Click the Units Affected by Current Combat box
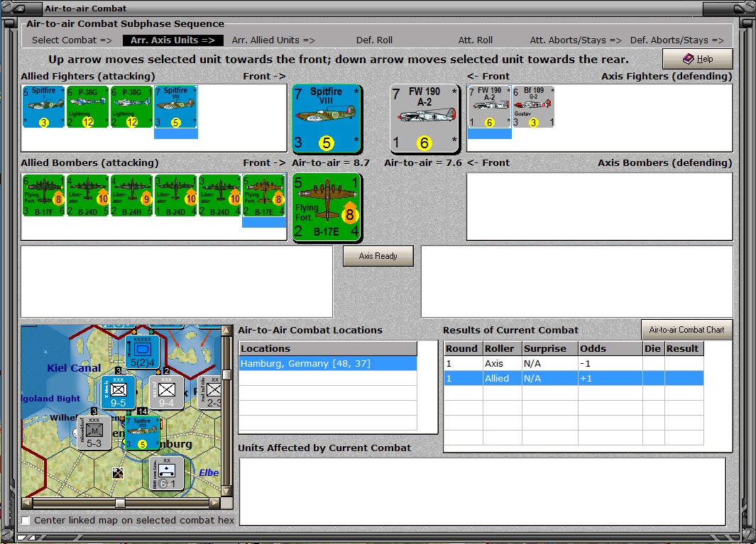The image size is (756, 544). 483,492
